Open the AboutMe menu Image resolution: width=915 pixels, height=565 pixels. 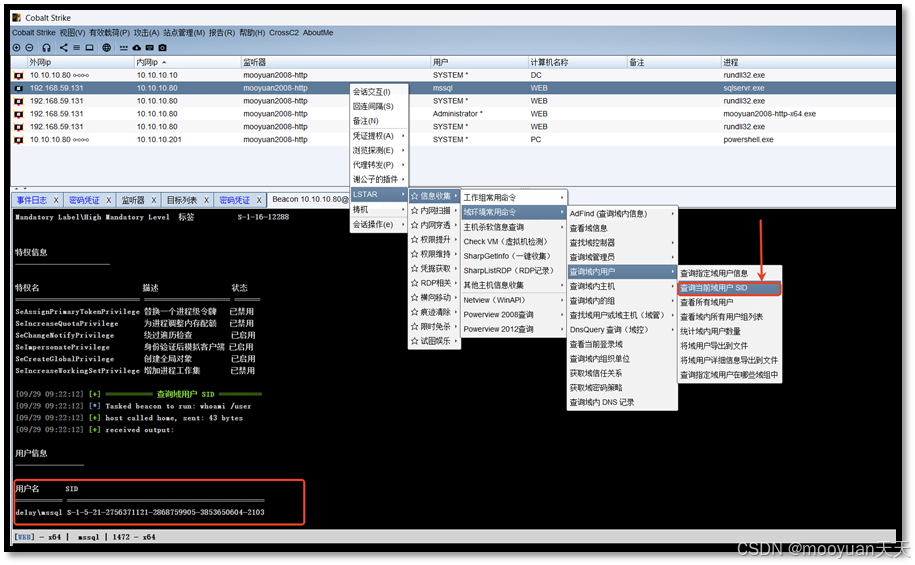(318, 33)
